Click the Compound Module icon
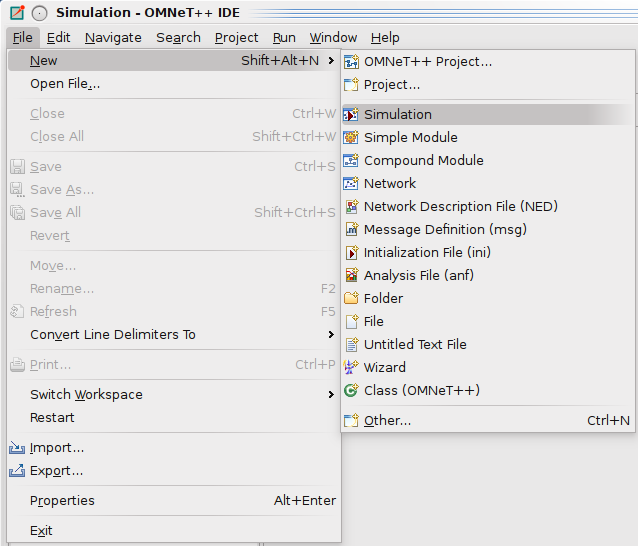 point(351,160)
